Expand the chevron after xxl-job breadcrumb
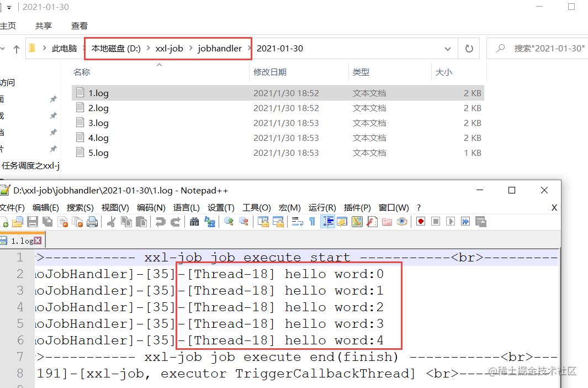Screen dimensions: 588x388 coord(190,48)
